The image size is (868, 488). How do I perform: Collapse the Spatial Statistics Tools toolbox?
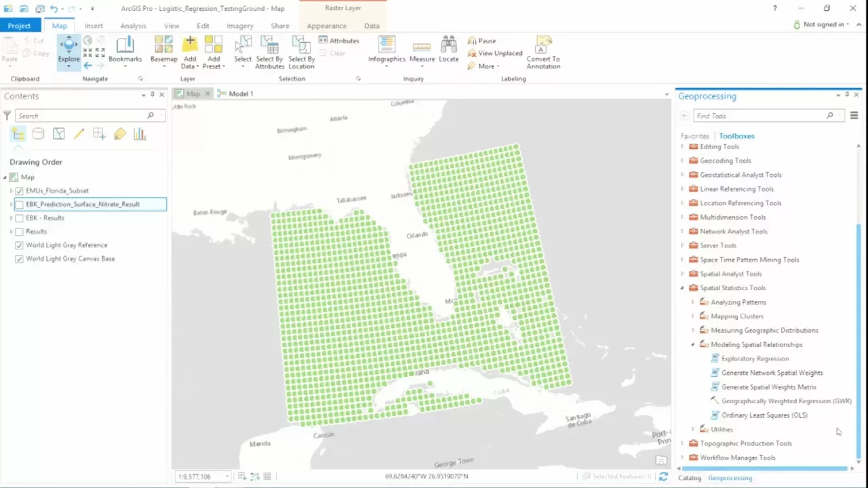(682, 288)
